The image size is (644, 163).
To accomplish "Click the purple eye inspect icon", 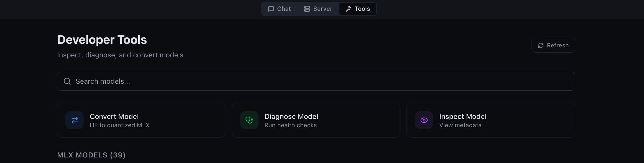I will tap(424, 120).
